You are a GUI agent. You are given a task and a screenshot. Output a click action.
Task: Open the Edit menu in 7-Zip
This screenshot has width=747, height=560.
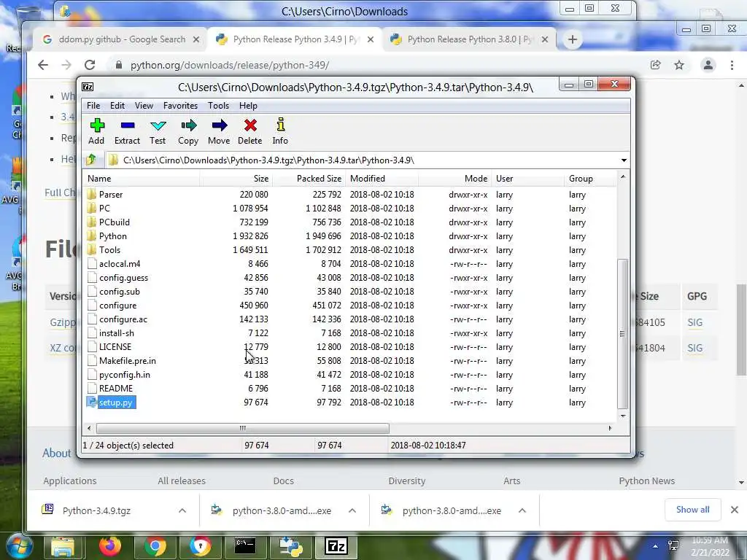coord(117,106)
